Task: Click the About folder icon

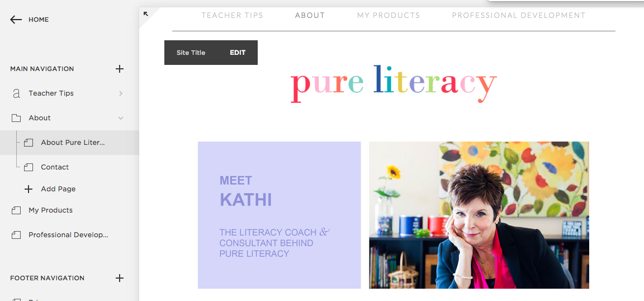Action: point(16,118)
